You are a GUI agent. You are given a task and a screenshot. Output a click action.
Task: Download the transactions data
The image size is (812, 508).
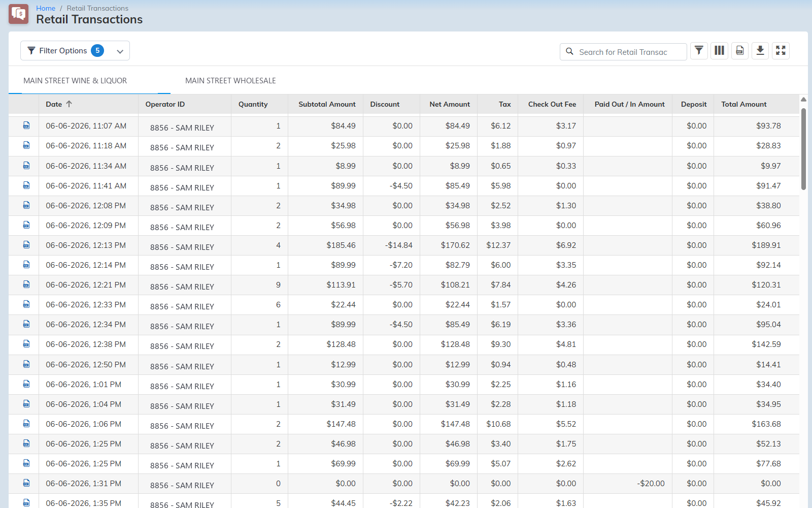pyautogui.click(x=760, y=50)
